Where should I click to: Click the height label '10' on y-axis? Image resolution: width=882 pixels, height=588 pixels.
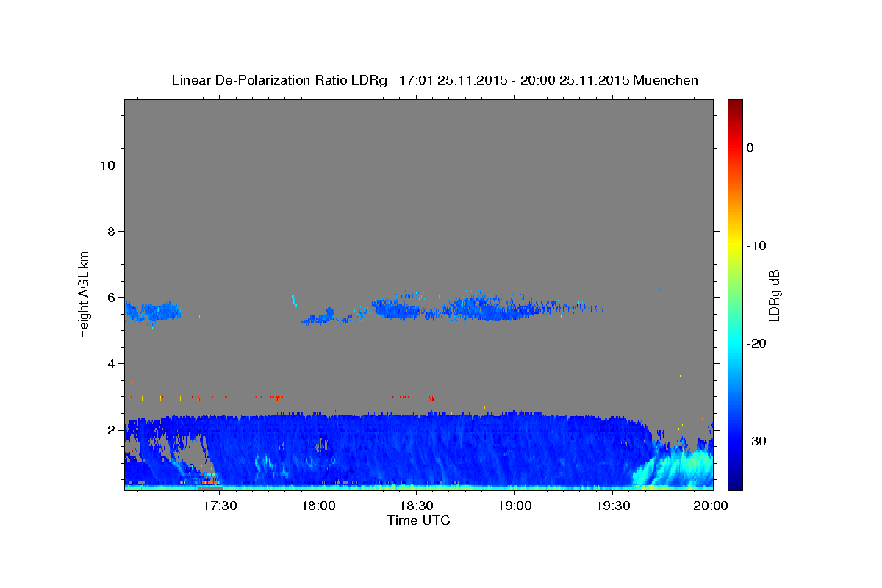point(107,165)
